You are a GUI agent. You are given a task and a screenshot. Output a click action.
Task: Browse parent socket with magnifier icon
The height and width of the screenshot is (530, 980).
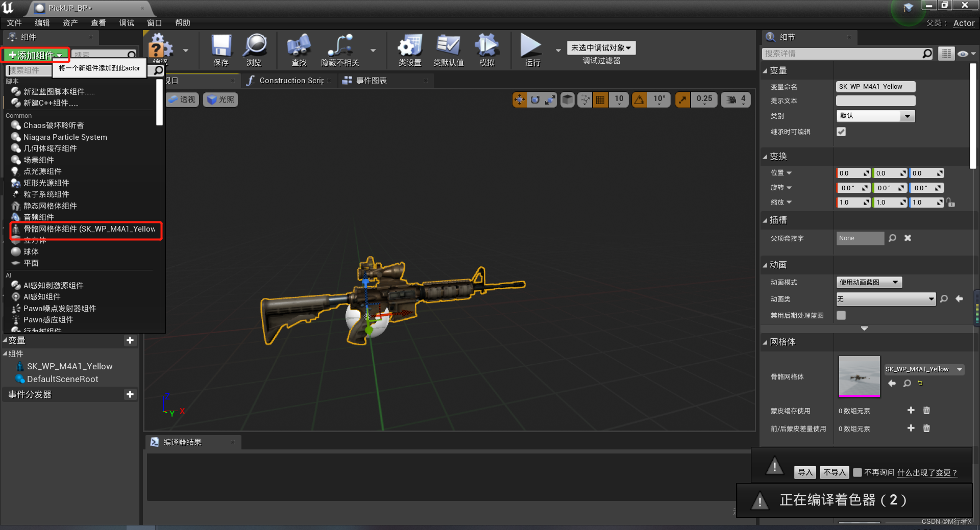pos(892,238)
